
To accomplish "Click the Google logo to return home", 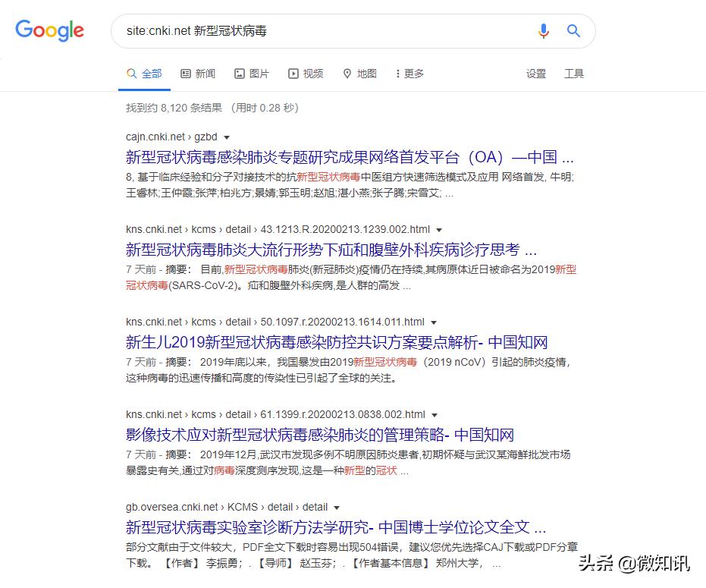I will coord(49,30).
